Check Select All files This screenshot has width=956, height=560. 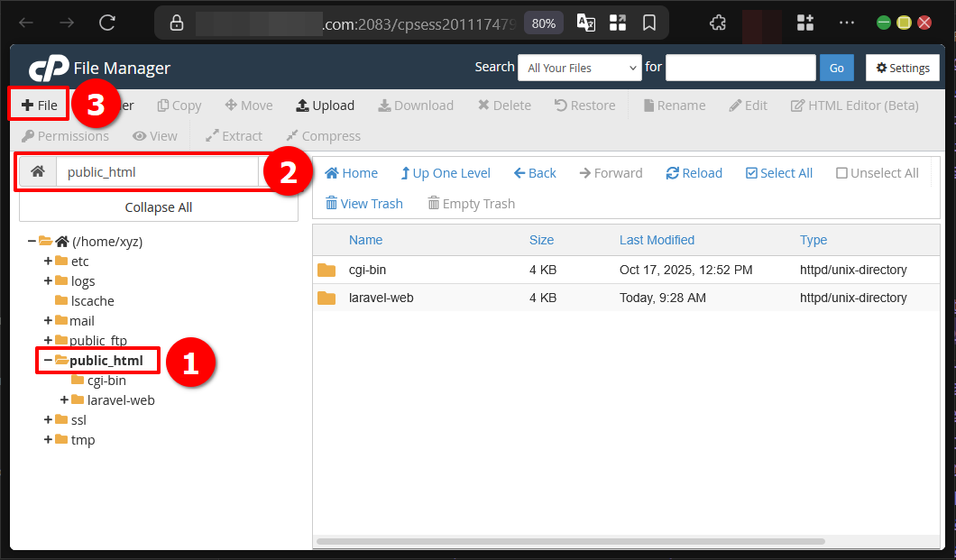[777, 172]
